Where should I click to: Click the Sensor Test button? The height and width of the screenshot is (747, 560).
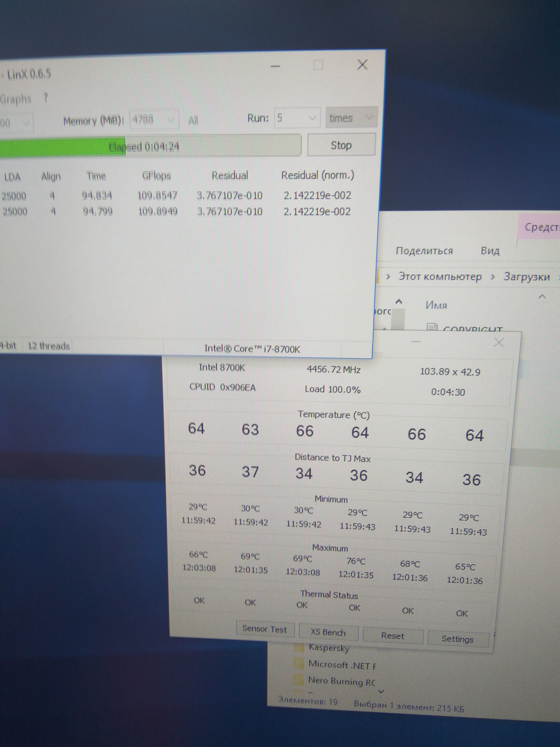click(x=264, y=629)
